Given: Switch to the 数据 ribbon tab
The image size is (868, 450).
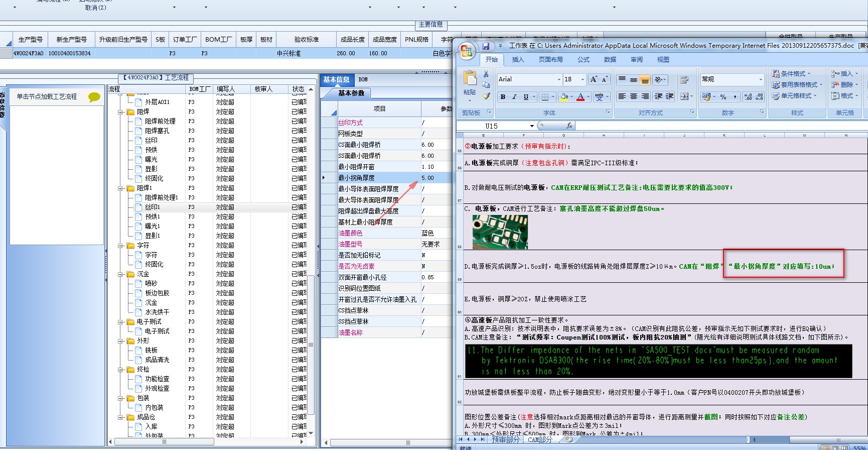Looking at the screenshot, I should coord(610,59).
